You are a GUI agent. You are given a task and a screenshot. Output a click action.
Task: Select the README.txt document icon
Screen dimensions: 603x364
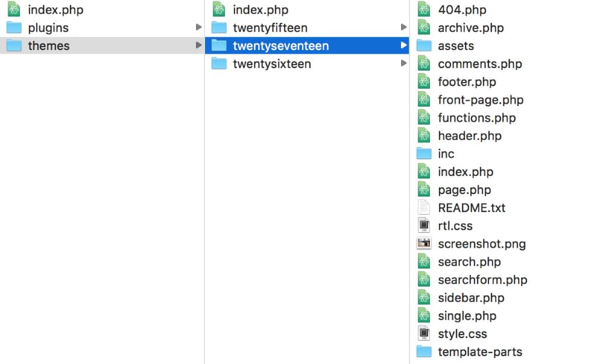tap(424, 208)
